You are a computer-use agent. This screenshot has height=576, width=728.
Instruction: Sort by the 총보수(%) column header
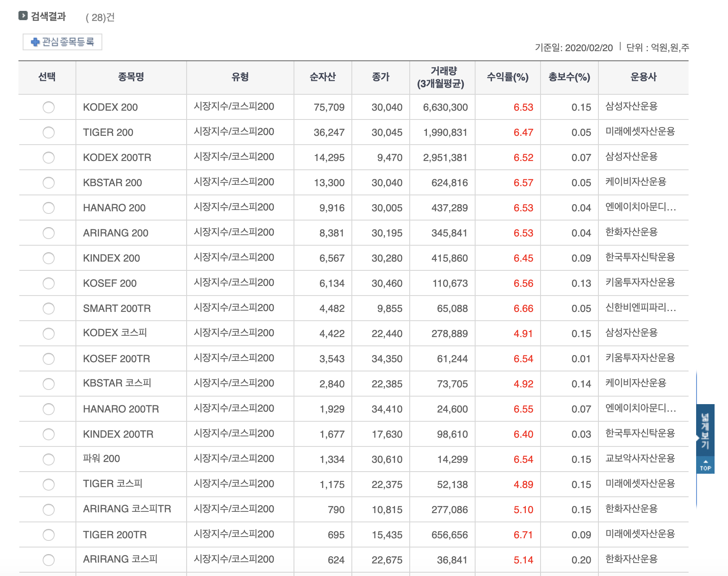pyautogui.click(x=569, y=77)
